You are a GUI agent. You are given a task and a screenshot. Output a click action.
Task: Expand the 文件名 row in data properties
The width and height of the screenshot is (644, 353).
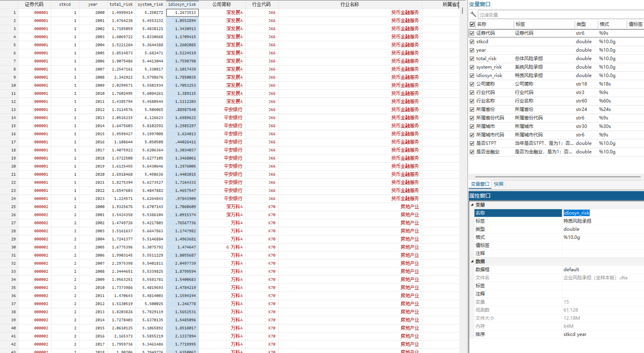472,278
